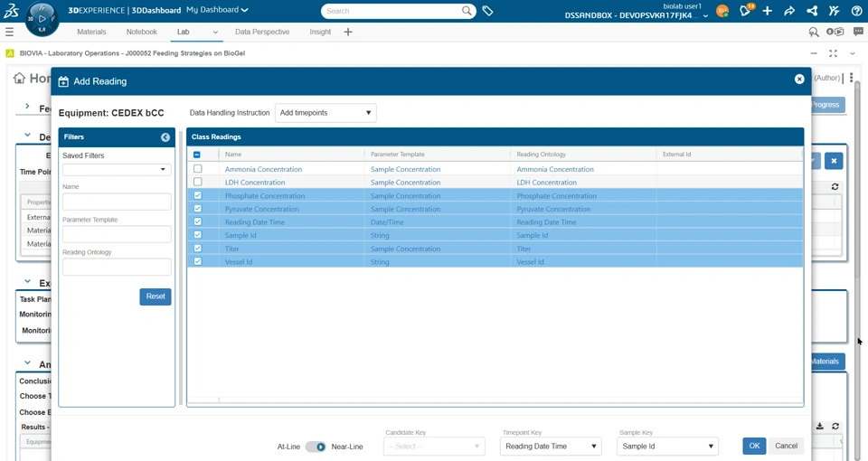Click the Home icon behind dialog
Screen dimensions: 868x461
coord(19,78)
